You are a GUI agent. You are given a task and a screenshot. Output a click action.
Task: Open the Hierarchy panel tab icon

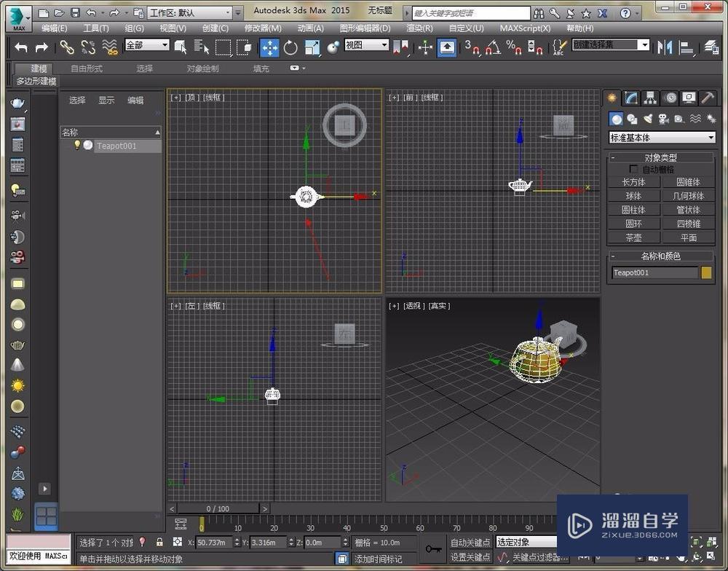(650, 98)
